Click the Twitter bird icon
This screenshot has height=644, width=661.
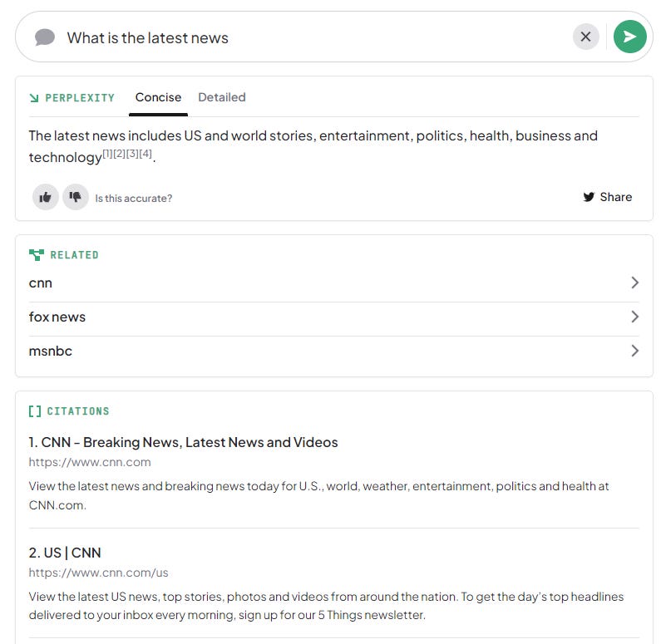[x=589, y=197]
